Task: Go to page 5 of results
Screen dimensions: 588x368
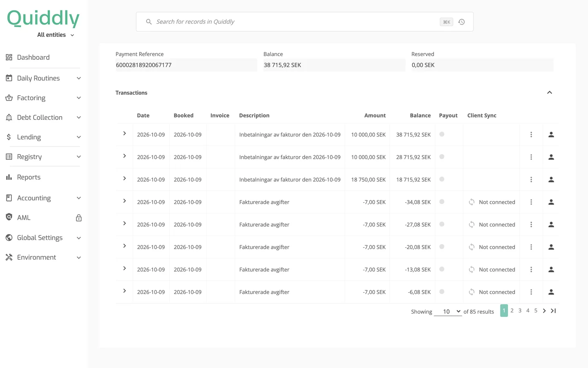Action: (x=536, y=311)
